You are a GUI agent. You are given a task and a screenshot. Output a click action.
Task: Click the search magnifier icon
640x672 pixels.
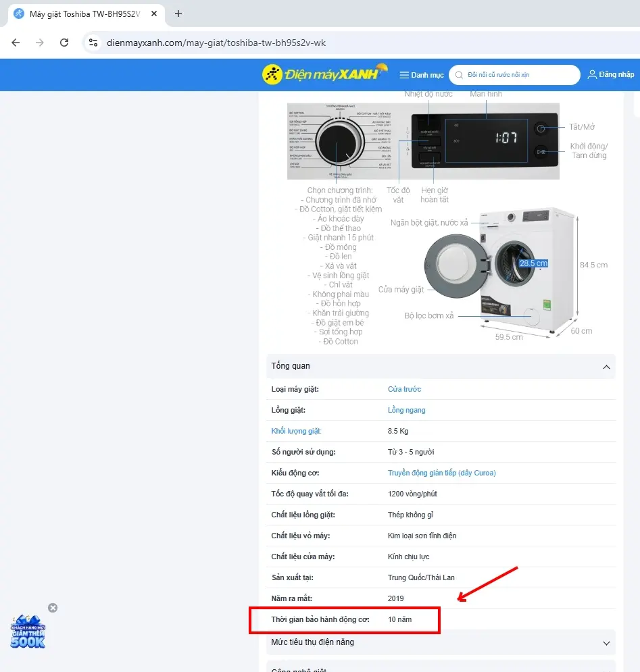click(x=459, y=75)
